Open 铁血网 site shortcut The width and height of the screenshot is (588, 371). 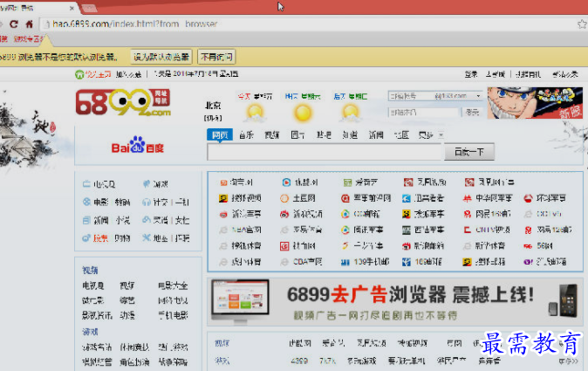pyautogui.click(x=297, y=246)
